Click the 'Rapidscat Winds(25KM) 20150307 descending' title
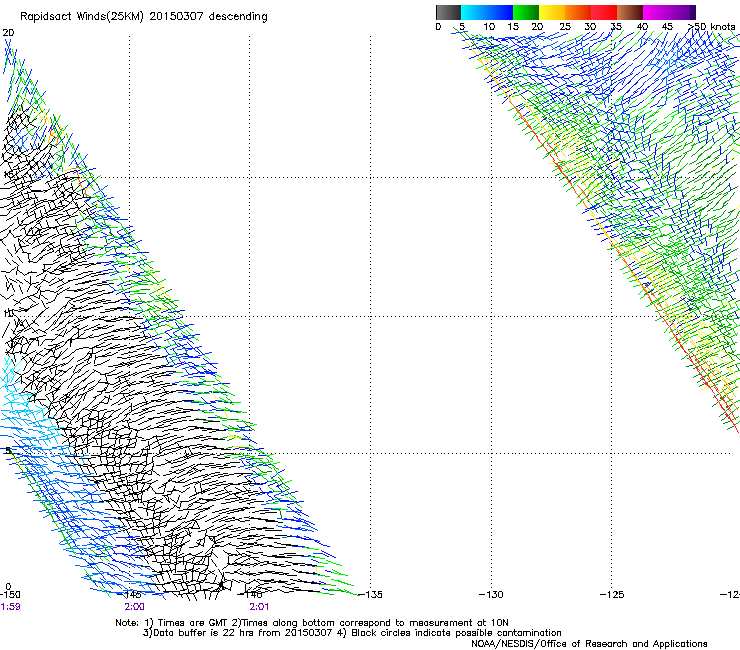Screen dimensions: 740x650 [x=144, y=17]
